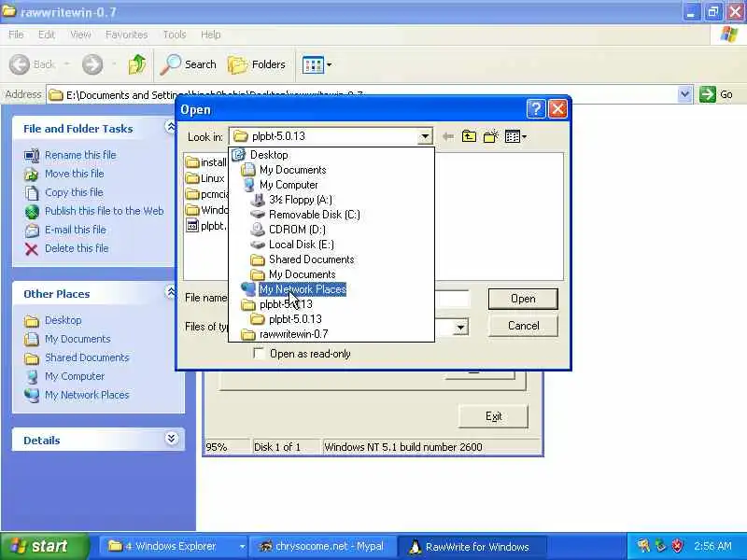This screenshot has height=560, width=747.
Task: Select My Network Places in Look in list
Action: 302,289
